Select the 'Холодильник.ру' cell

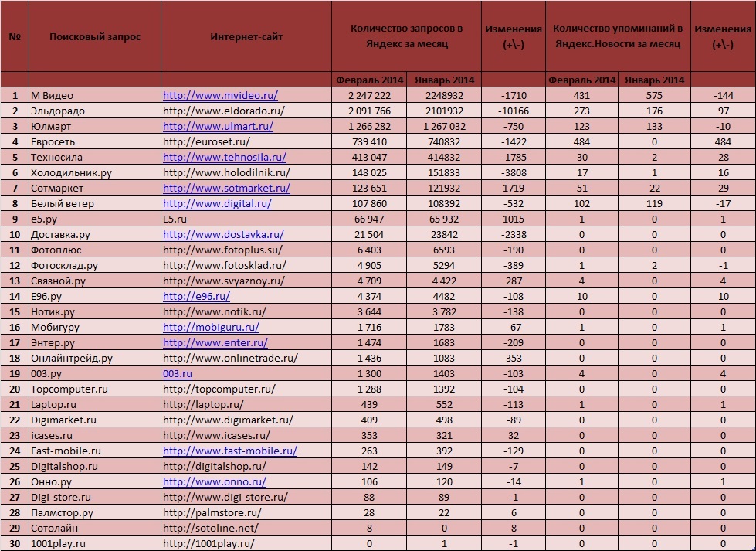[95, 173]
